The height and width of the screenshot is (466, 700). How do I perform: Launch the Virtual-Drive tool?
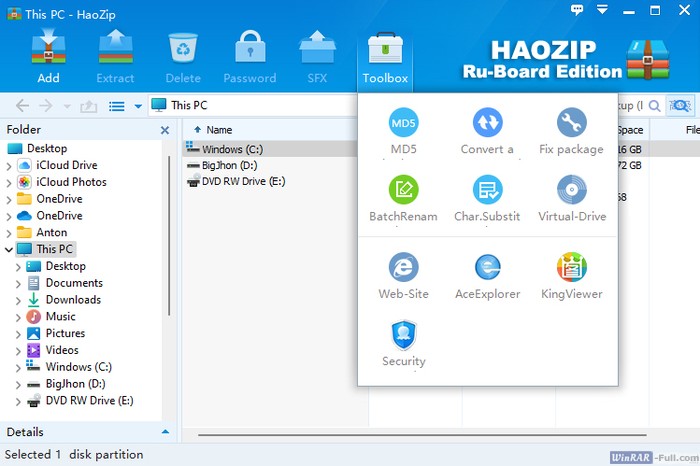(571, 190)
